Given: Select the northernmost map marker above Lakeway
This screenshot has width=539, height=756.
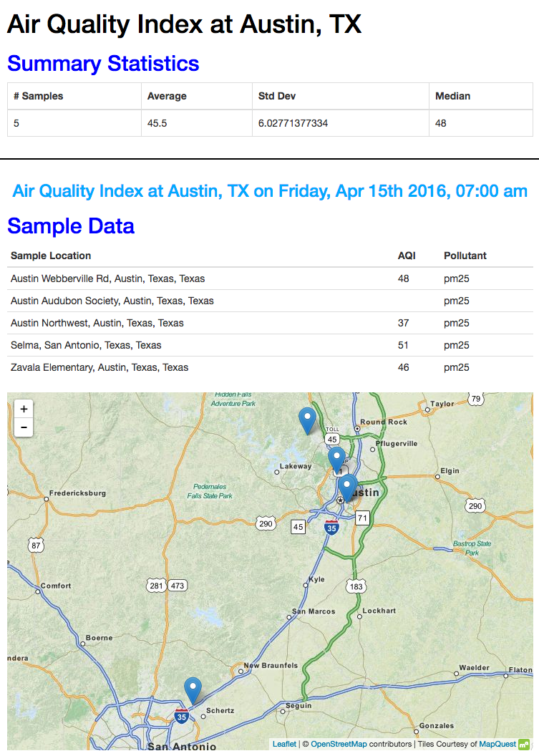Looking at the screenshot, I should [x=307, y=421].
